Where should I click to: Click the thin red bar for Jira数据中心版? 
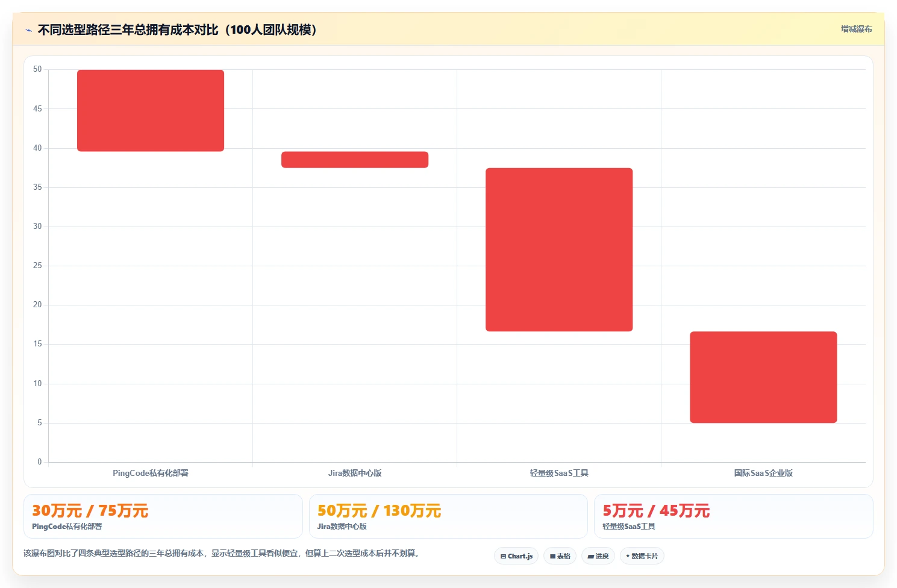click(355, 160)
